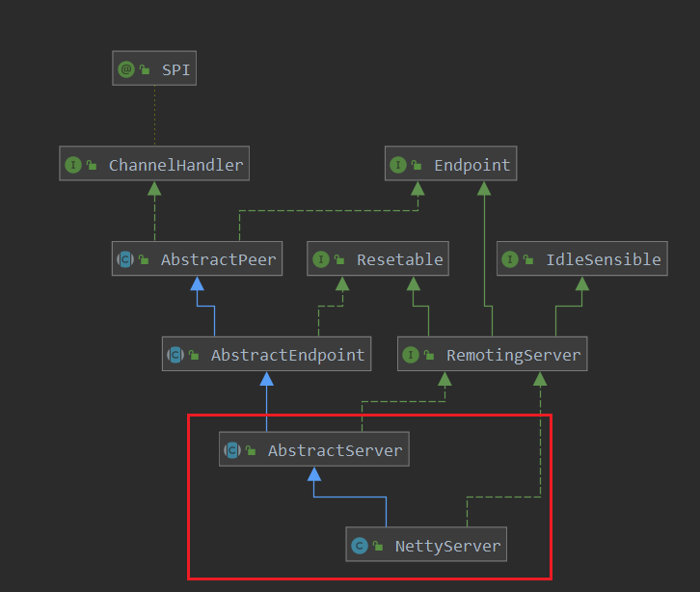Select the AbstractServer node label

pyautogui.click(x=335, y=450)
